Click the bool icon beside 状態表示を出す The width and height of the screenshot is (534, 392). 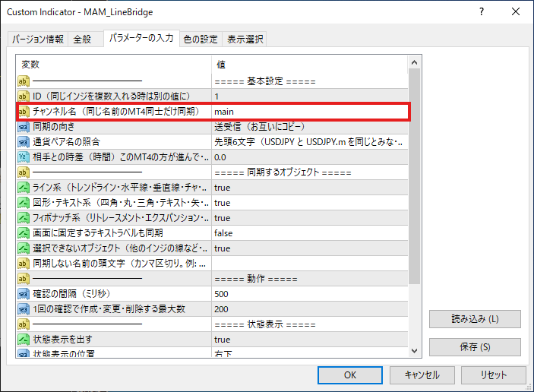24,340
